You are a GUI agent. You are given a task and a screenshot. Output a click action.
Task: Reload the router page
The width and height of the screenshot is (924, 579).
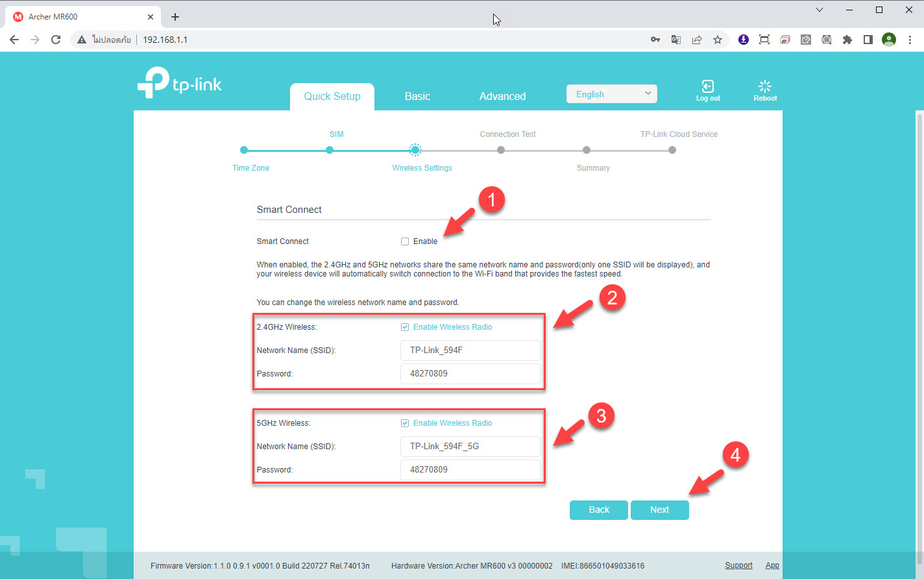pos(56,40)
